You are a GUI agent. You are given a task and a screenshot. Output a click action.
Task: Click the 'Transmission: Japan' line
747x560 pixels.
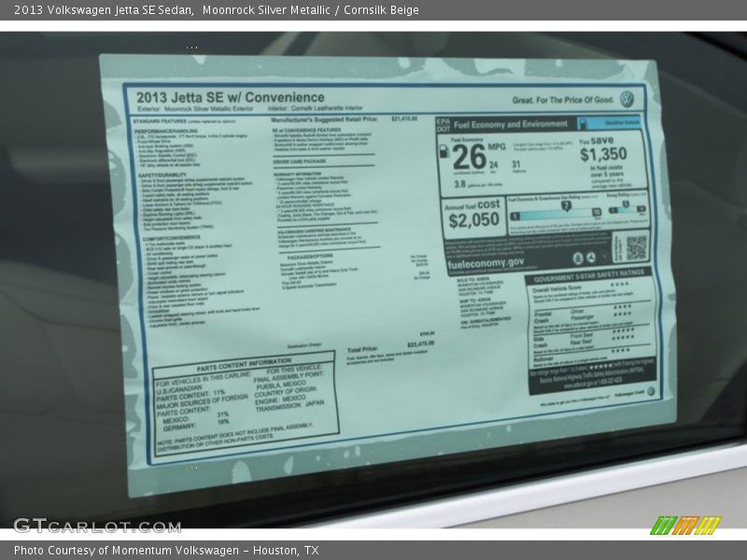click(289, 407)
